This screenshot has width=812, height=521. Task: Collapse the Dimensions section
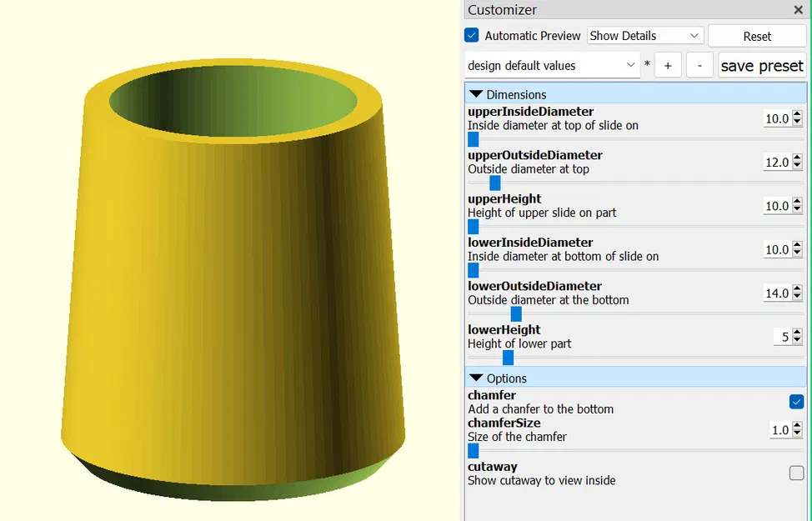(x=476, y=93)
